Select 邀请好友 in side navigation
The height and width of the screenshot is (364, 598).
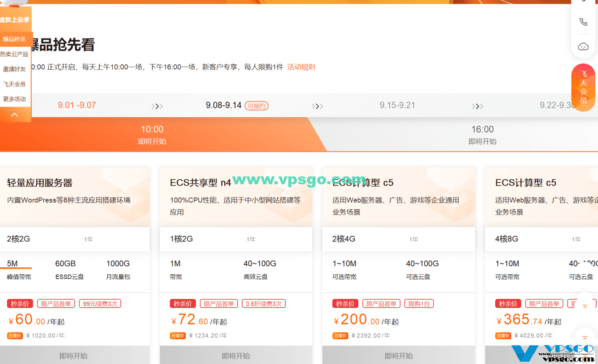(14, 69)
